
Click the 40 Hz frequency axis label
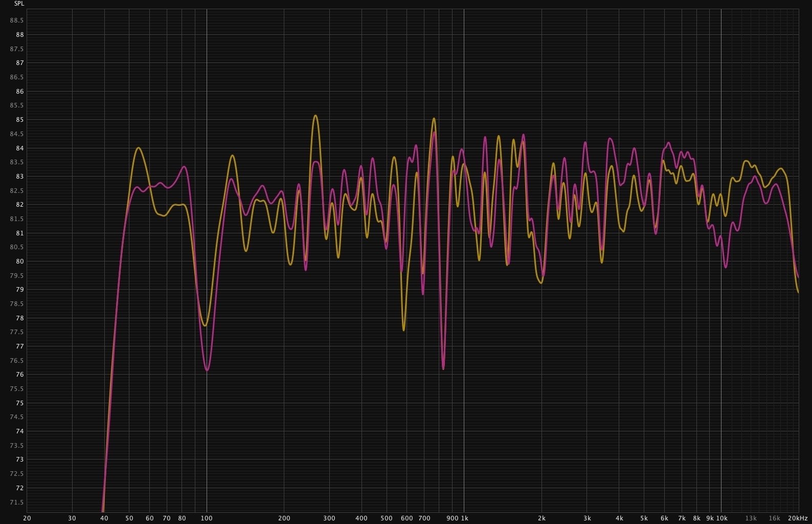click(104, 518)
